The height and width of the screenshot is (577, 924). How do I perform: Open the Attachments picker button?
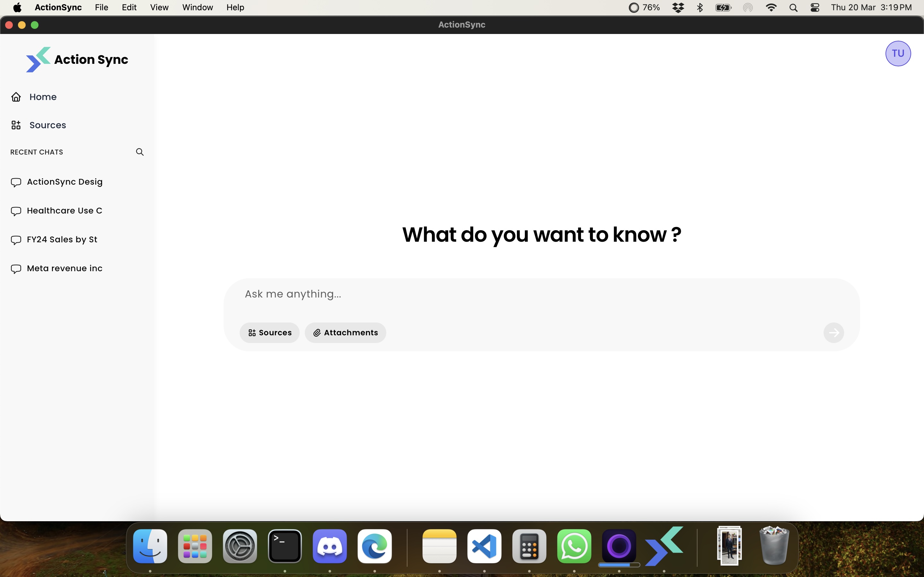tap(345, 332)
